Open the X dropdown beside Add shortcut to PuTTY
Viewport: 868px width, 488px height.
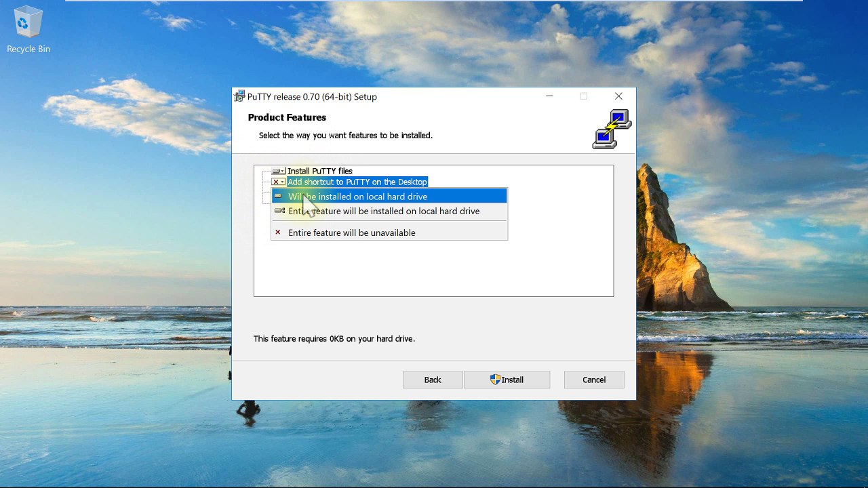[278, 182]
